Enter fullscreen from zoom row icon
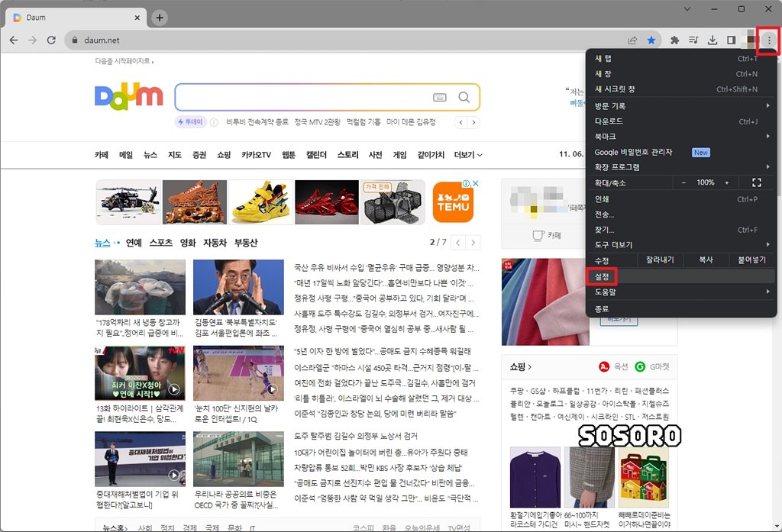Image resolution: width=782 pixels, height=532 pixels. pos(757,182)
